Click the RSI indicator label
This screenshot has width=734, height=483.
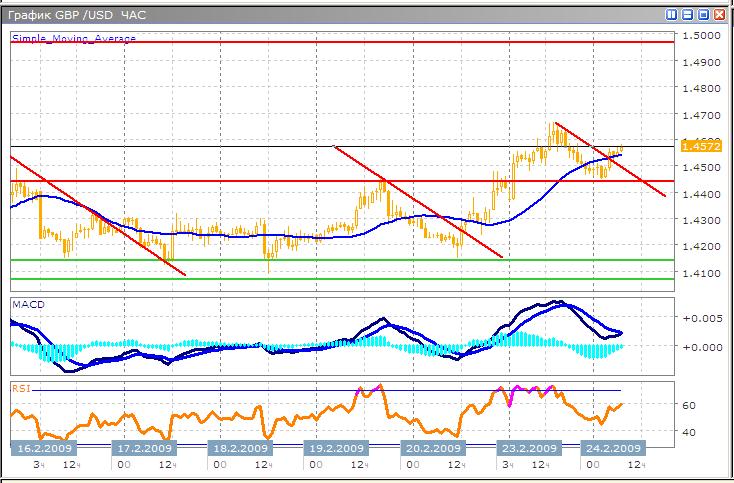pos(20,386)
